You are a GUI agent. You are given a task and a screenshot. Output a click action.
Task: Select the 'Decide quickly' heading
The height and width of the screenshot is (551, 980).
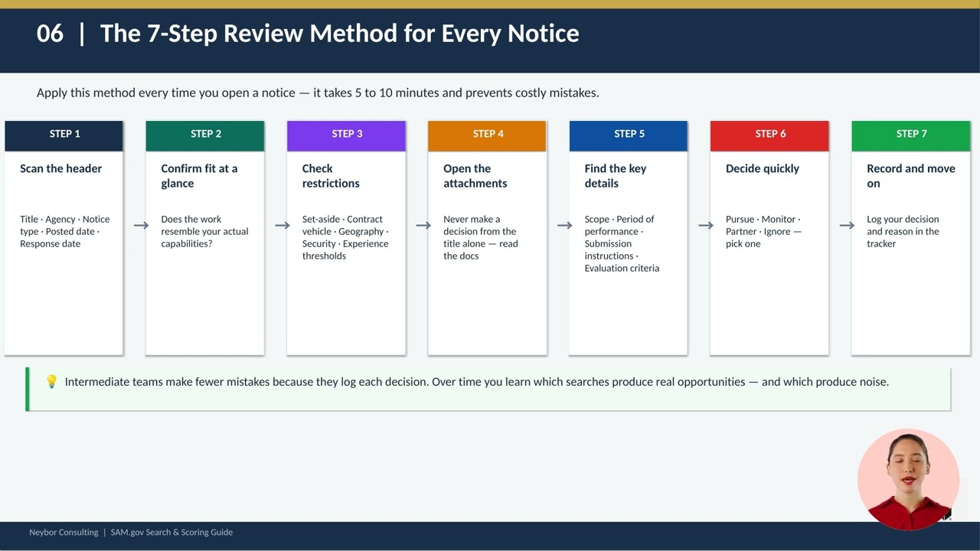coord(763,168)
